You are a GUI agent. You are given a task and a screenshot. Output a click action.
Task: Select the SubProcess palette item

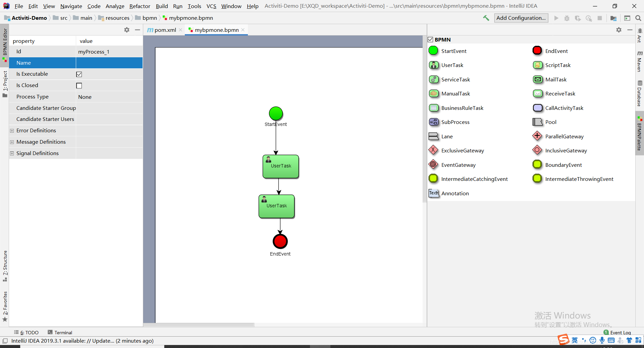tap(449, 122)
